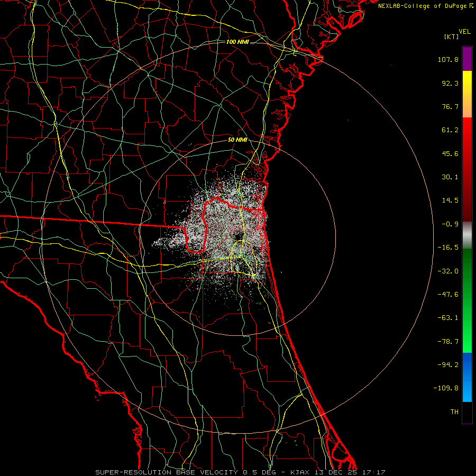Click the purple segment of the velocity color bar

pyautogui.click(x=467, y=59)
